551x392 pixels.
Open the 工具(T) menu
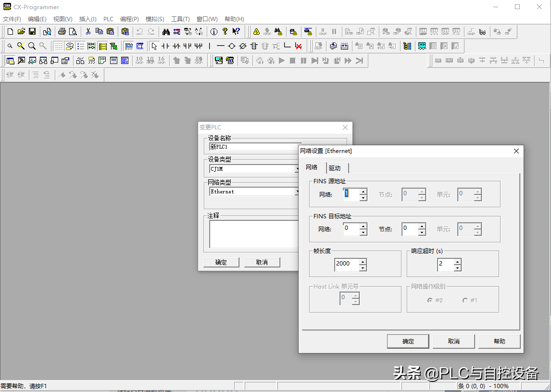180,19
